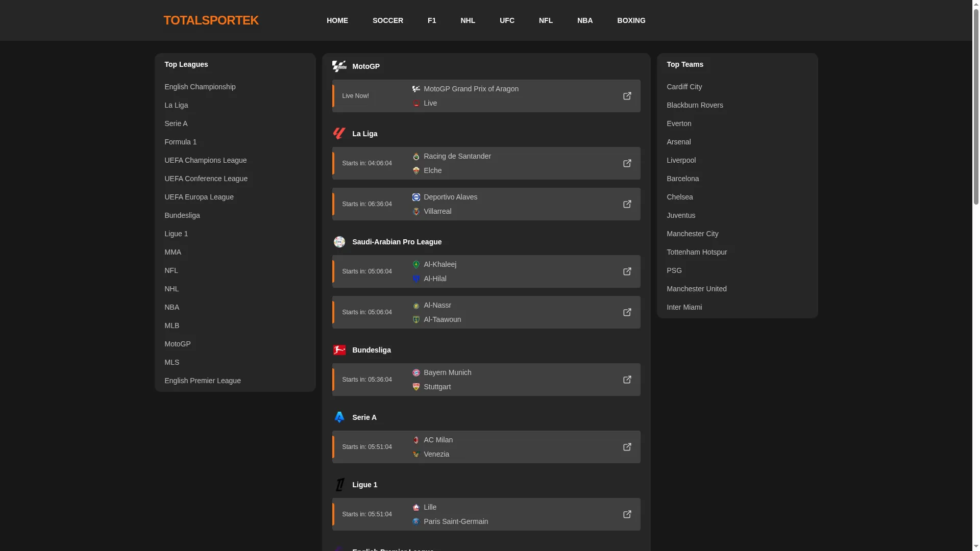This screenshot has width=980, height=551.
Task: Click the Stuttgart team crest icon
Action: tap(416, 387)
